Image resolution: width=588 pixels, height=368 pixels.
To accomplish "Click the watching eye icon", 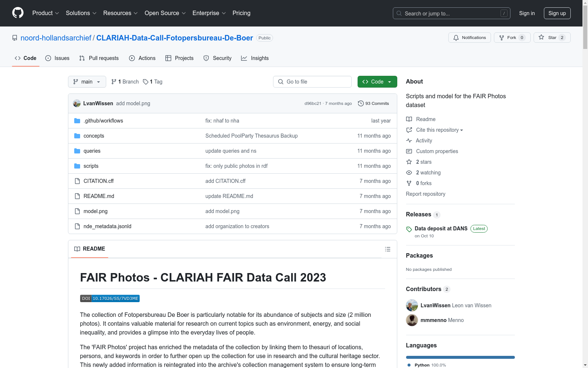I will [409, 173].
